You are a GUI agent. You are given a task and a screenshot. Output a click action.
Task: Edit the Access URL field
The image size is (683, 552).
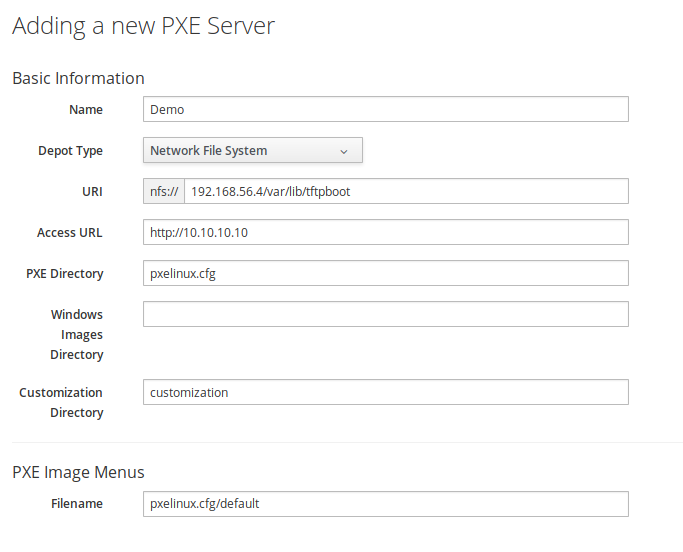(x=385, y=232)
